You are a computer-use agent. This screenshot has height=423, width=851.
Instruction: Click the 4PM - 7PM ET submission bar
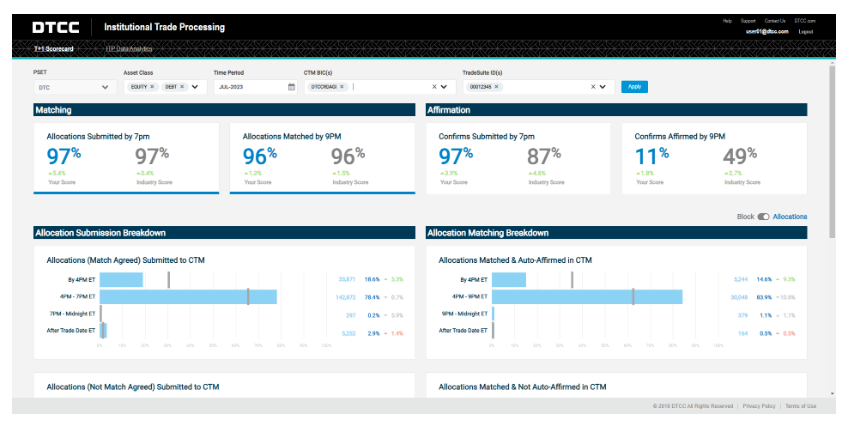(x=188, y=297)
